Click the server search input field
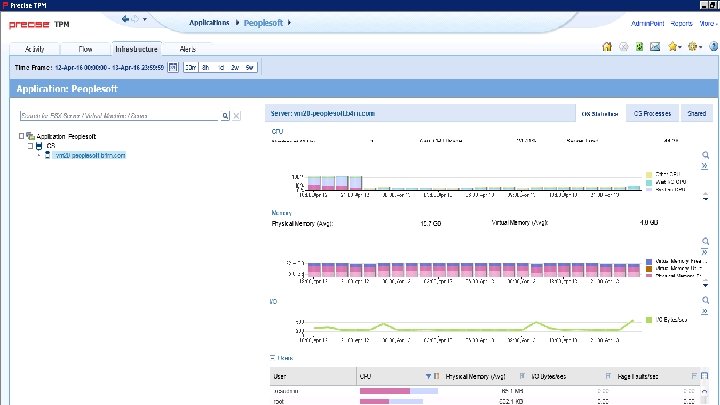Image resolution: width=720 pixels, height=405 pixels. click(119, 116)
